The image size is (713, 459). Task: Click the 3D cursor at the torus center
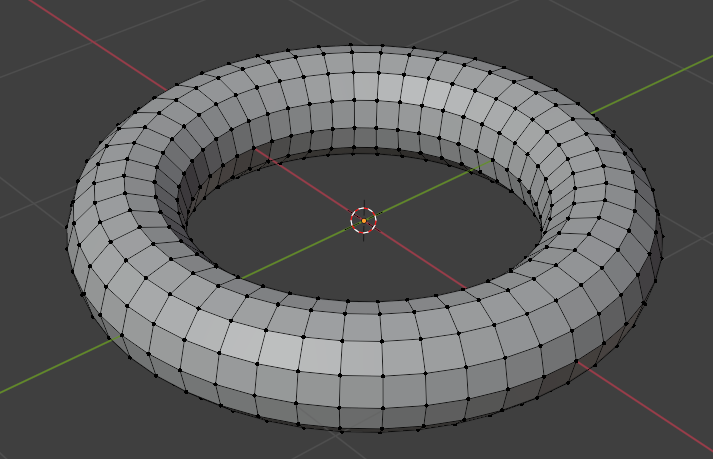(x=363, y=220)
